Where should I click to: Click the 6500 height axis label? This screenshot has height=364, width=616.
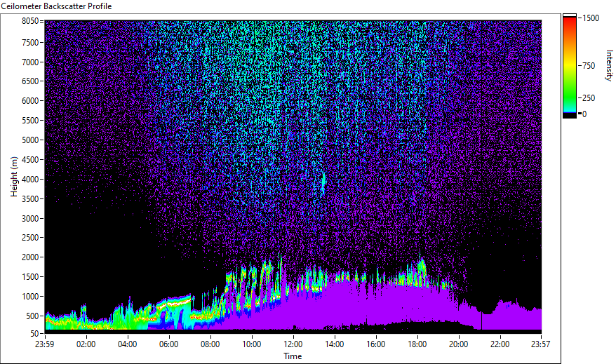coord(30,81)
